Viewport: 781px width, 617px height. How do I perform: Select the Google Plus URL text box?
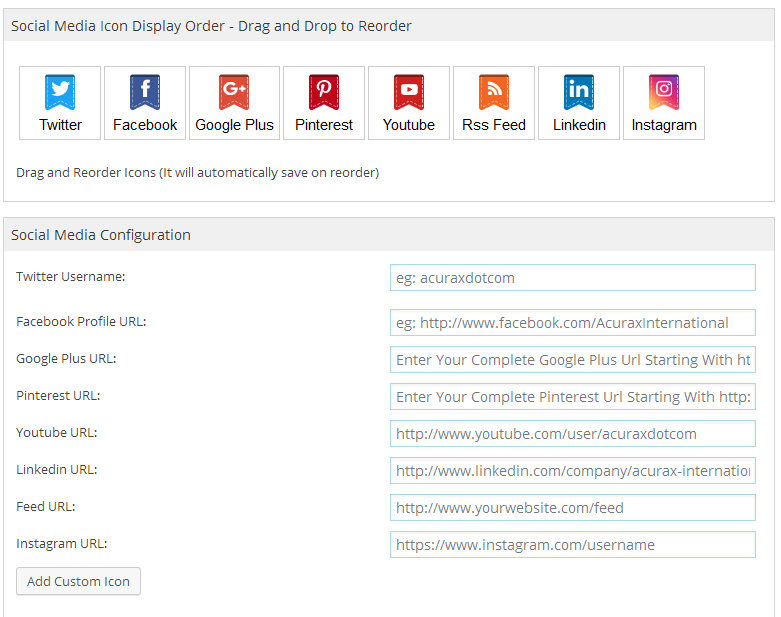coord(572,360)
